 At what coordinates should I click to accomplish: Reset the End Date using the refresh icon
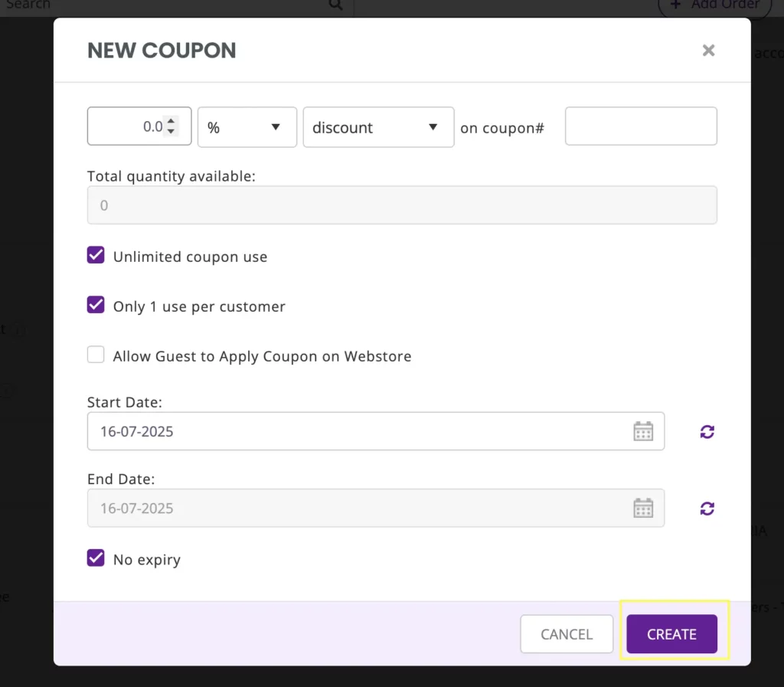click(706, 508)
